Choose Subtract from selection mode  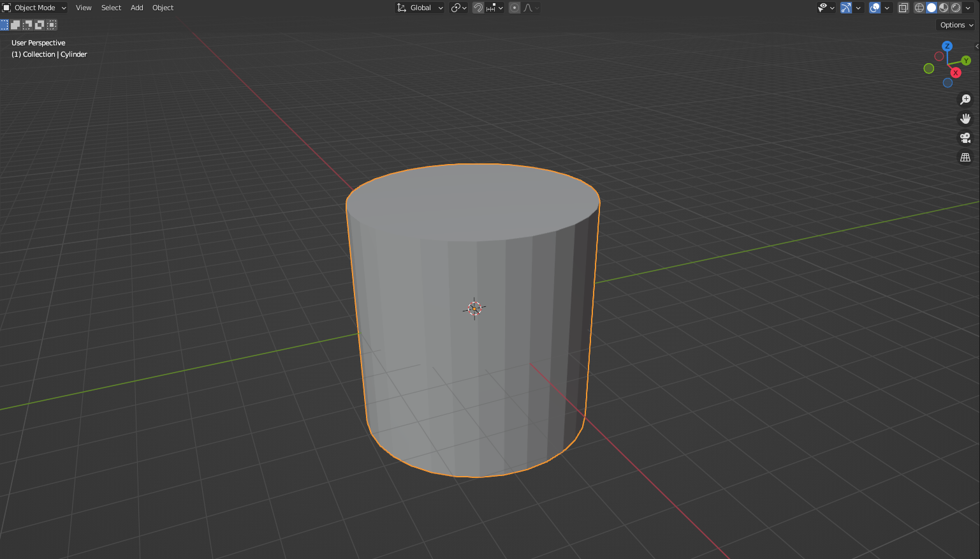coord(27,25)
